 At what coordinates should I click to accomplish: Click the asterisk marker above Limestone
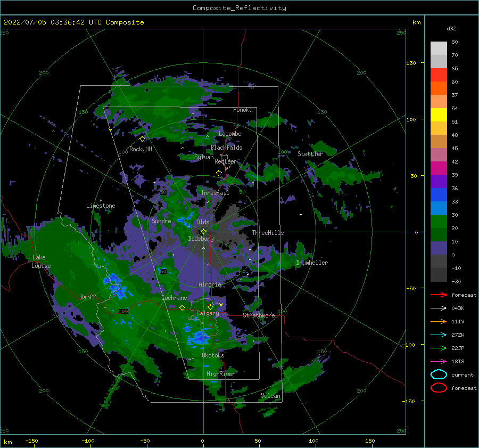coord(101,201)
